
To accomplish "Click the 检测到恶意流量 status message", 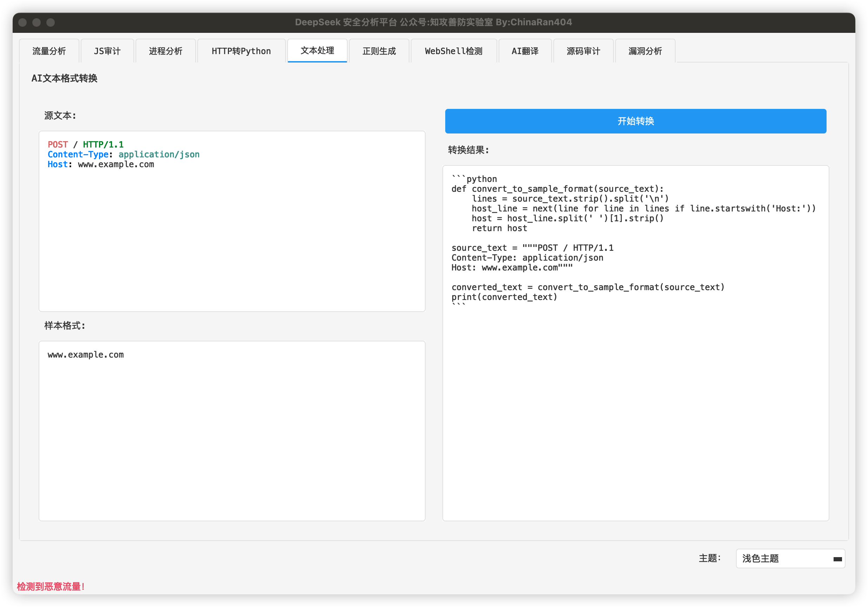I will (x=51, y=587).
